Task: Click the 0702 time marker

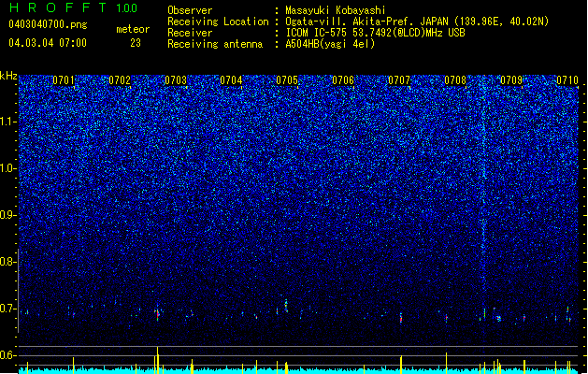Action: coord(120,80)
